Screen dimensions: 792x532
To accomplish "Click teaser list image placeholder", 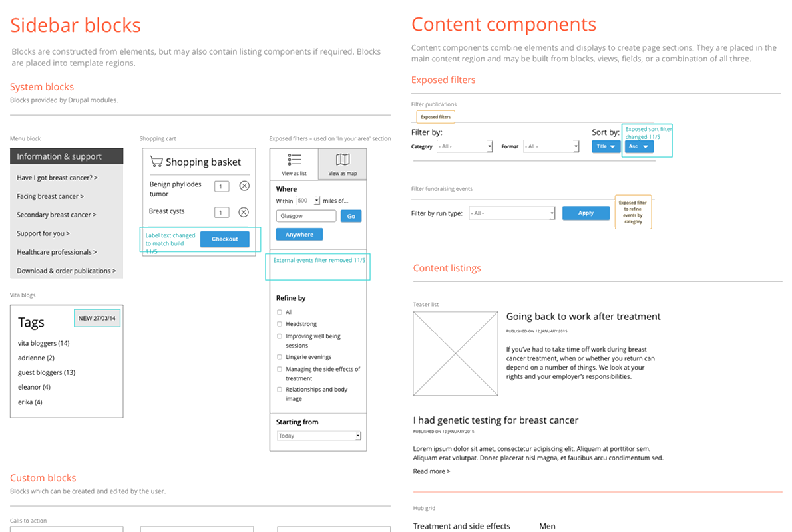I will click(456, 353).
